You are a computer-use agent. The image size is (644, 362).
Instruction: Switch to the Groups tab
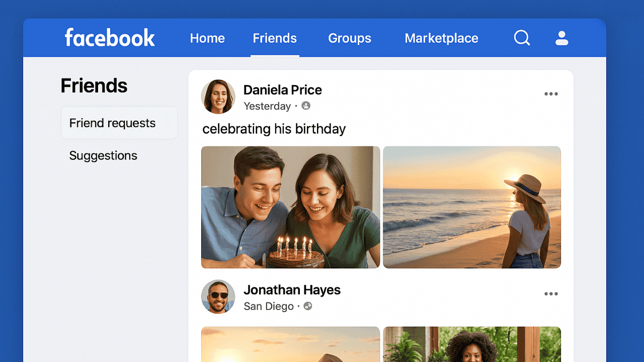coord(350,38)
